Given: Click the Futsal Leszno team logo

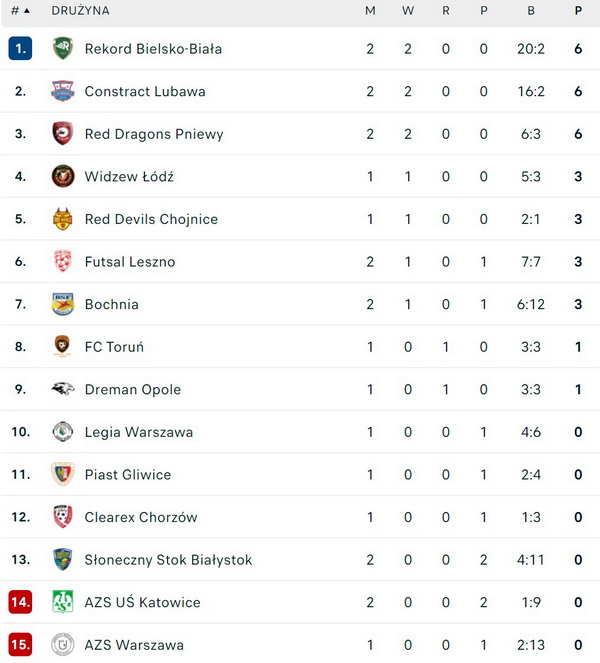Looking at the screenshot, I should pos(63,262).
